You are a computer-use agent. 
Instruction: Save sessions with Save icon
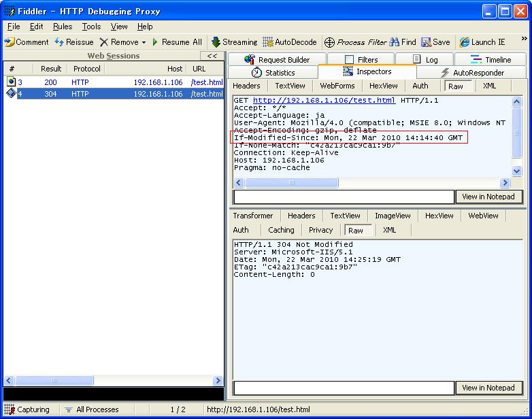pyautogui.click(x=426, y=42)
